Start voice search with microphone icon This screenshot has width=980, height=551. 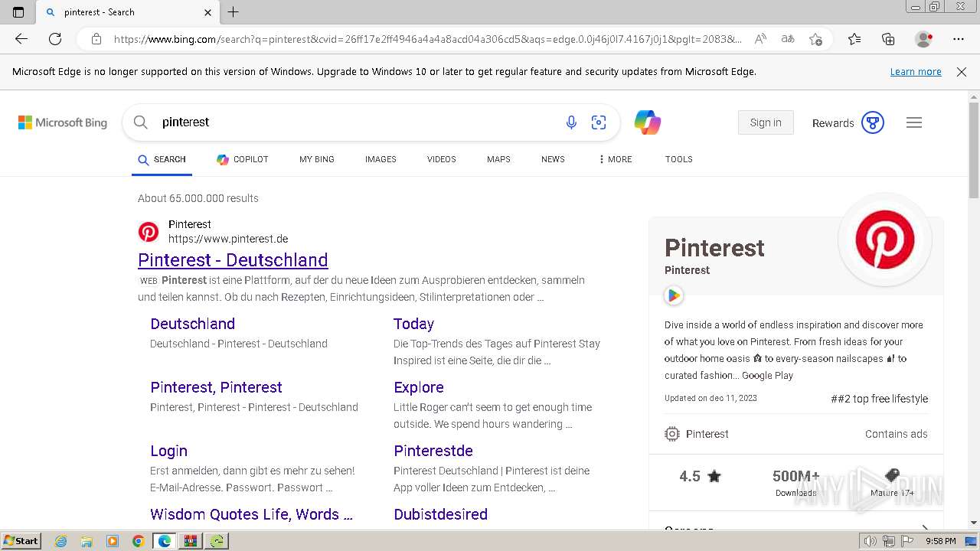(x=571, y=122)
